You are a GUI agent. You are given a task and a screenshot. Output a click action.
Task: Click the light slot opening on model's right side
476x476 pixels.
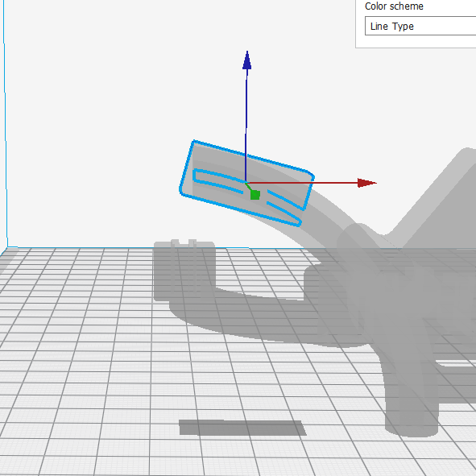tap(455, 363)
